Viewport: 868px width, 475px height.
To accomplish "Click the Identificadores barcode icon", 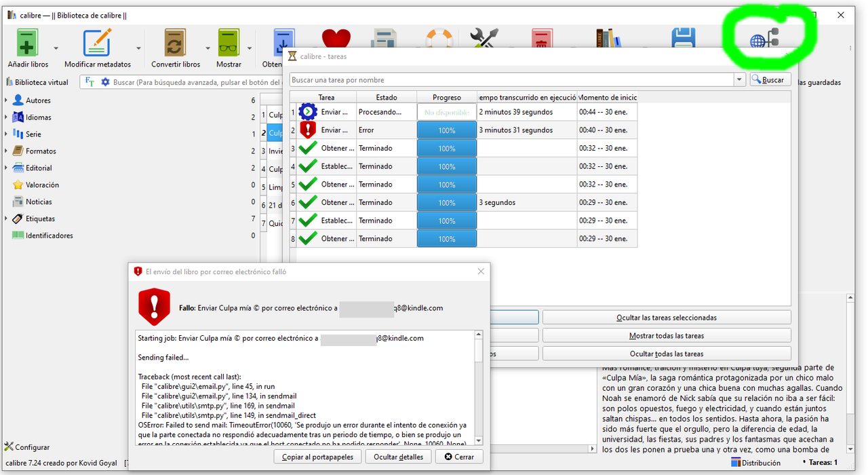I will click(x=18, y=235).
